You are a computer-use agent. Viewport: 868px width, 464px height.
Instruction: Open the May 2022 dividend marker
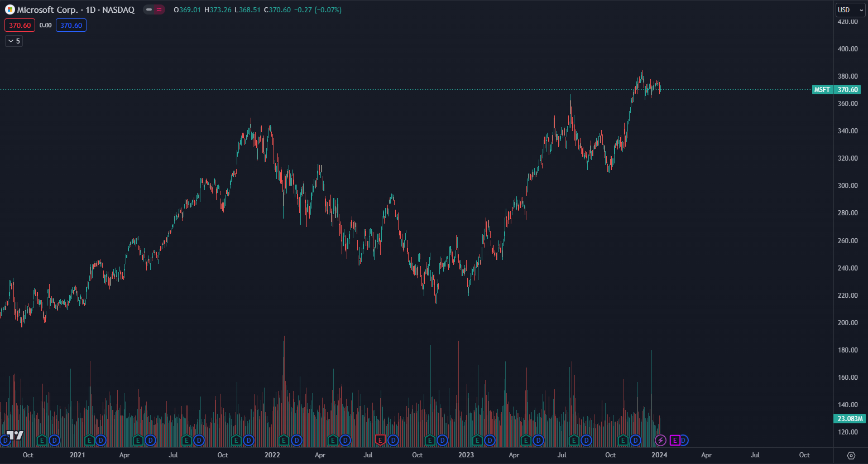point(345,440)
